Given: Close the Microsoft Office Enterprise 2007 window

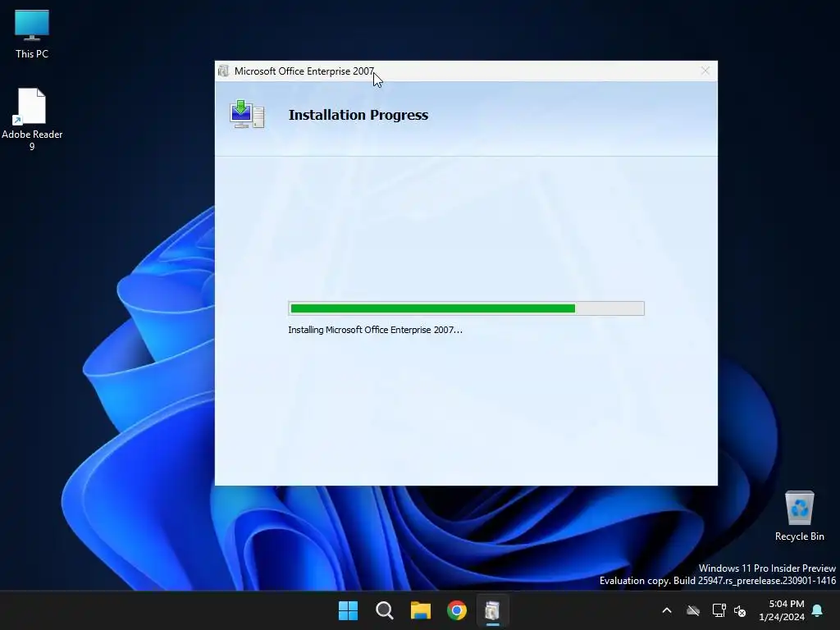Looking at the screenshot, I should pyautogui.click(x=705, y=71).
